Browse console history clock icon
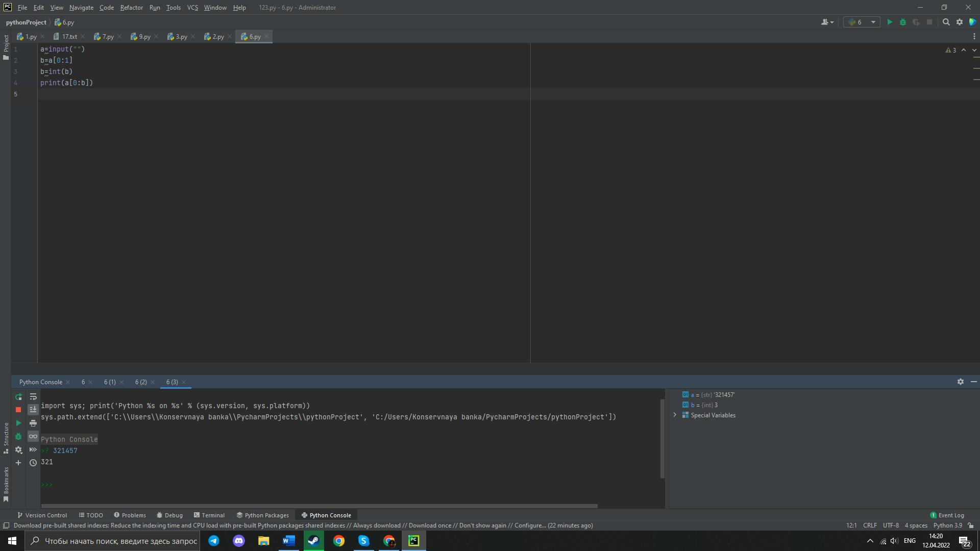The image size is (980, 551). coord(33,463)
